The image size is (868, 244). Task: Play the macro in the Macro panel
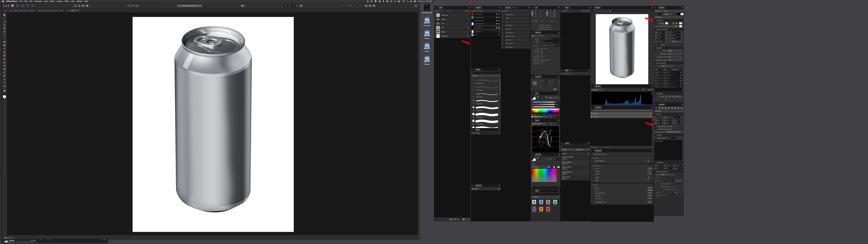click(567, 11)
